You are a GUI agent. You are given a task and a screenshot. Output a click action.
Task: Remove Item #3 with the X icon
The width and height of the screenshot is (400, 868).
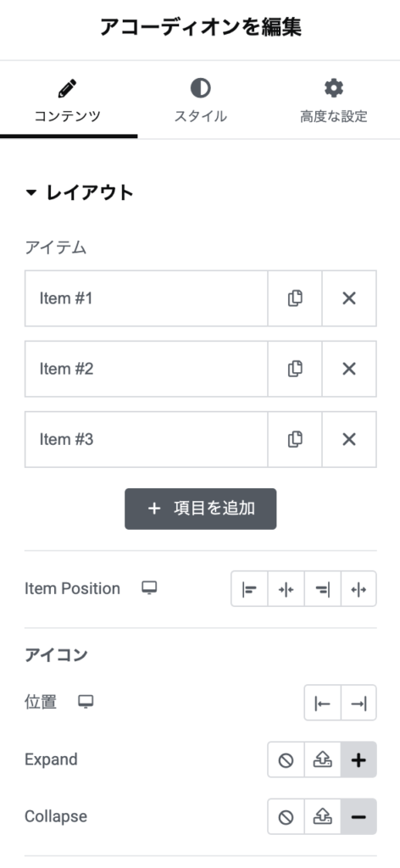(x=349, y=440)
